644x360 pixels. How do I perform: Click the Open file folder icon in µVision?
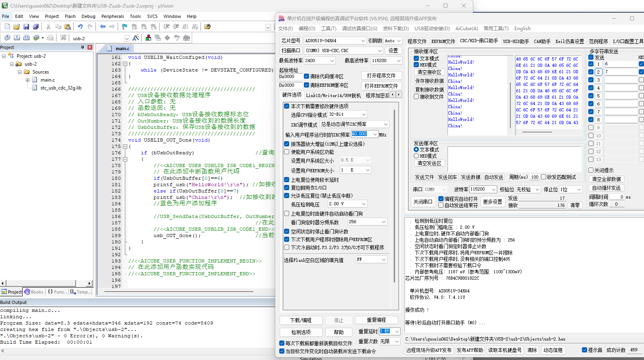17,27
